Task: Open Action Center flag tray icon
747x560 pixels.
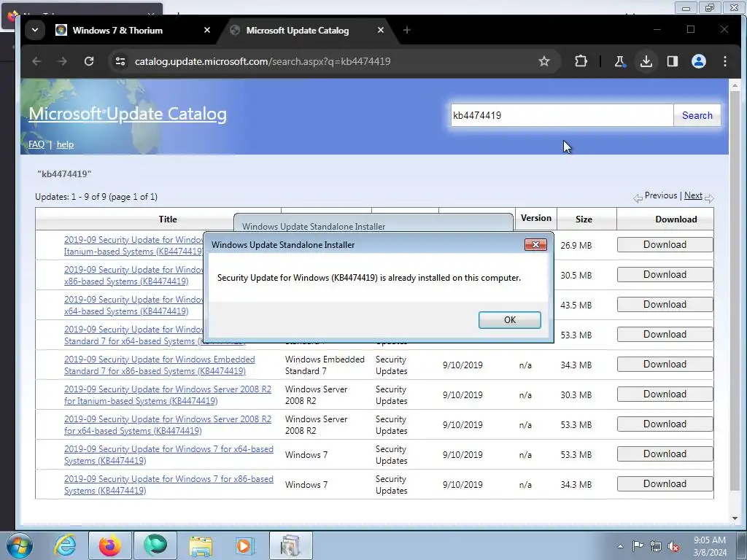Action: tap(638, 546)
